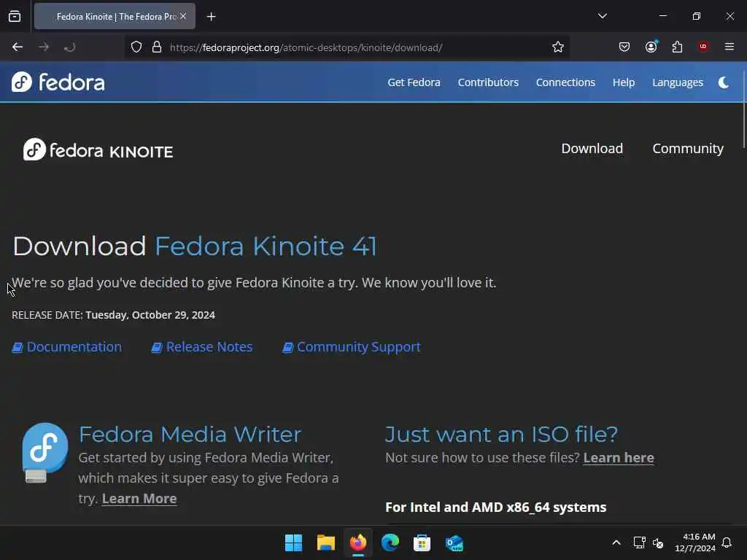Toggle dark mode moon icon
747x560 pixels.
[x=723, y=82]
